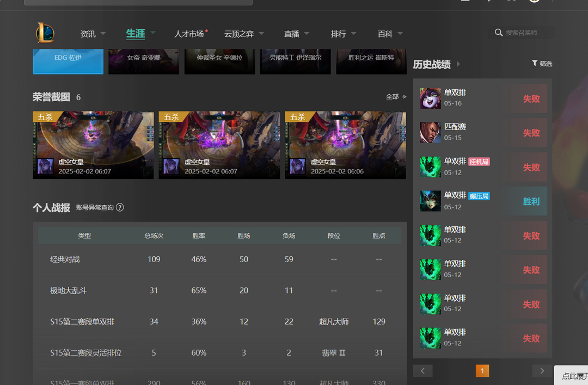588x385 pixels.
Task: Click the League of Legends logo
Action: [x=45, y=33]
